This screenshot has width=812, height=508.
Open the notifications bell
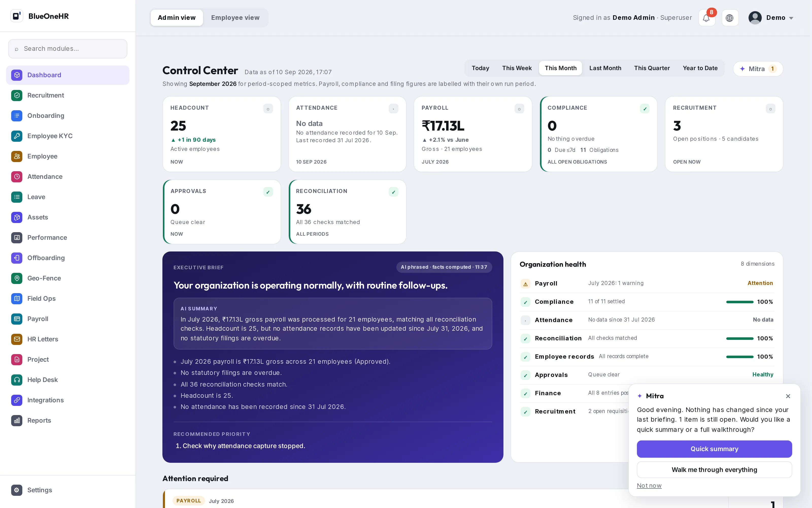(706, 18)
